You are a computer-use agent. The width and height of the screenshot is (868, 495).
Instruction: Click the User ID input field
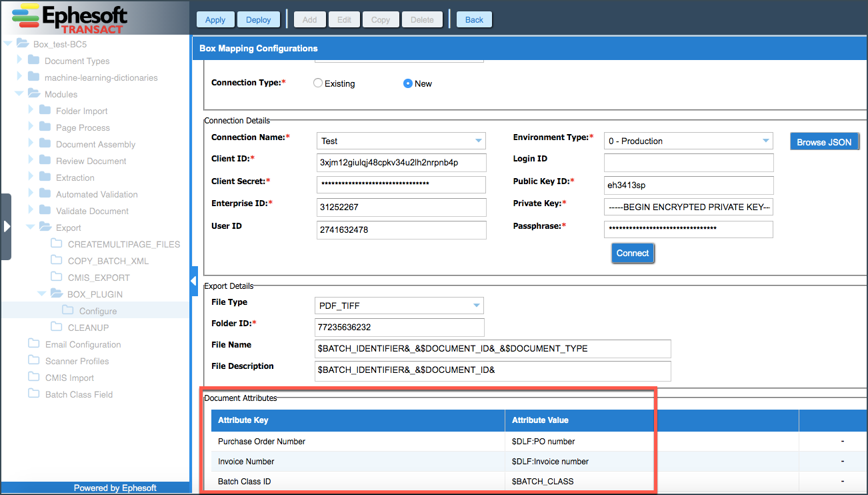pos(401,229)
